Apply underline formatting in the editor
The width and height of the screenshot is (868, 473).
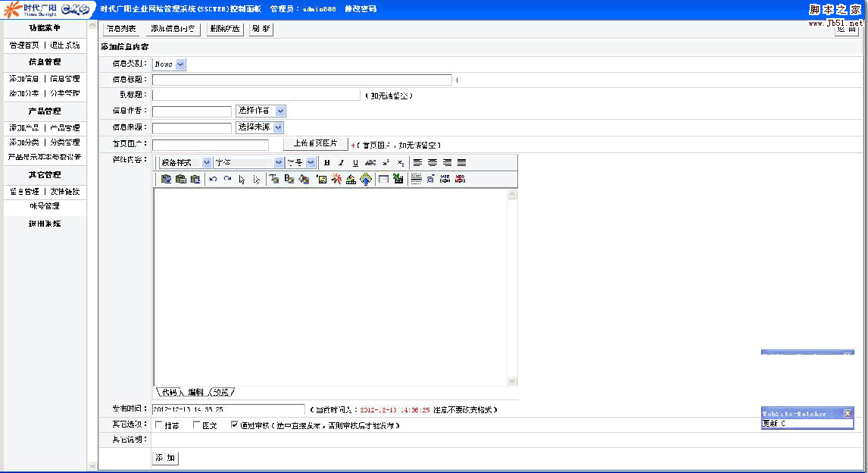[x=355, y=163]
